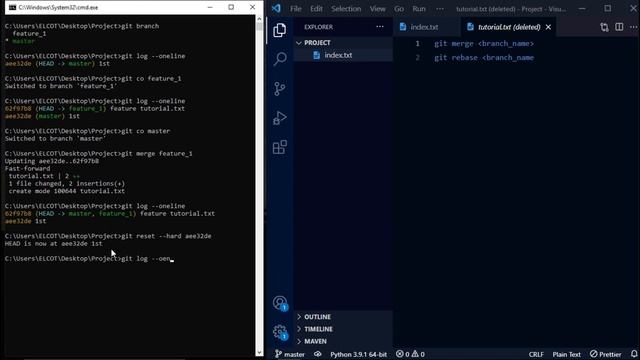Open errors and warnings count in status bar
Viewport: 640px width, 360px height.
click(x=410, y=354)
